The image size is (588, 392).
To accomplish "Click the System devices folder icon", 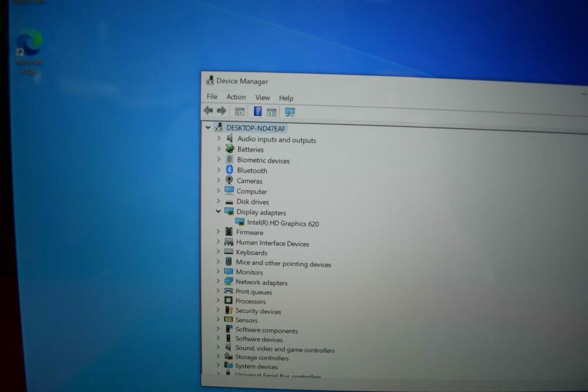I will point(228,365).
